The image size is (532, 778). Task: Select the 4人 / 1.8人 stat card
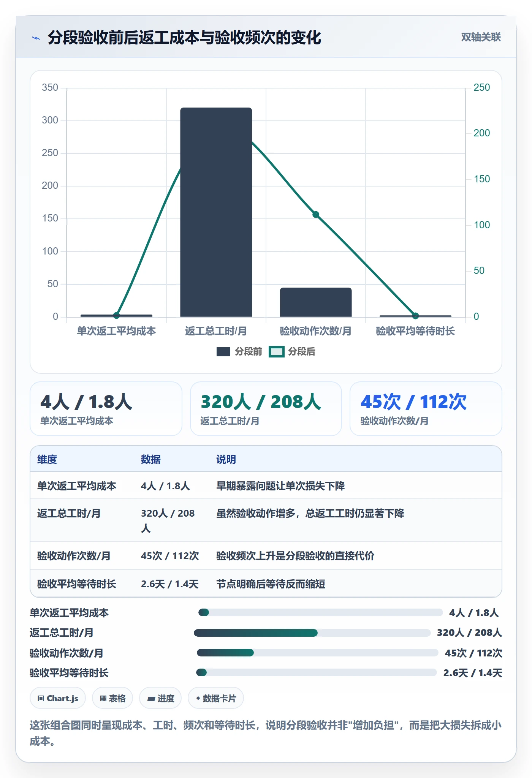tap(106, 408)
